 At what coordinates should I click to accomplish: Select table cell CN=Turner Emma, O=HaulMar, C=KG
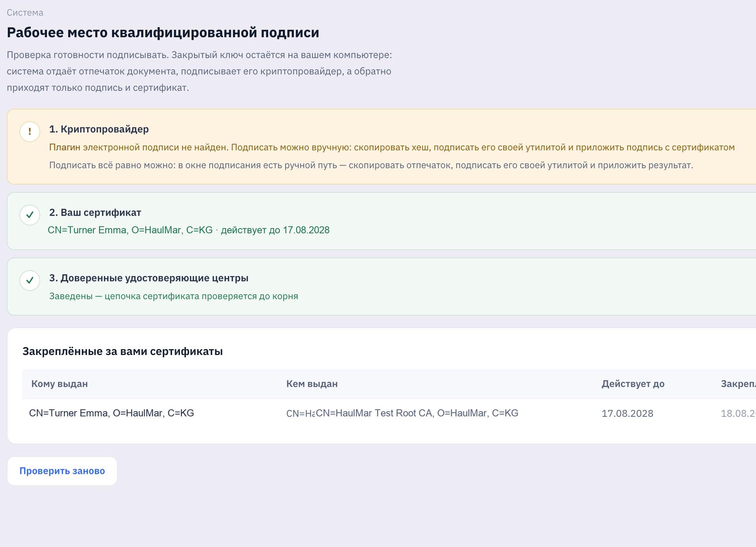tap(111, 413)
